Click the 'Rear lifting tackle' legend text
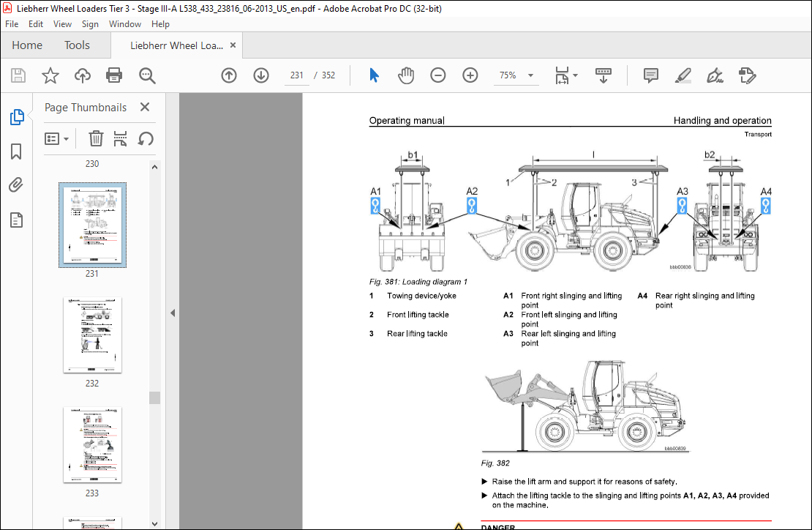This screenshot has height=530, width=812. [x=417, y=334]
